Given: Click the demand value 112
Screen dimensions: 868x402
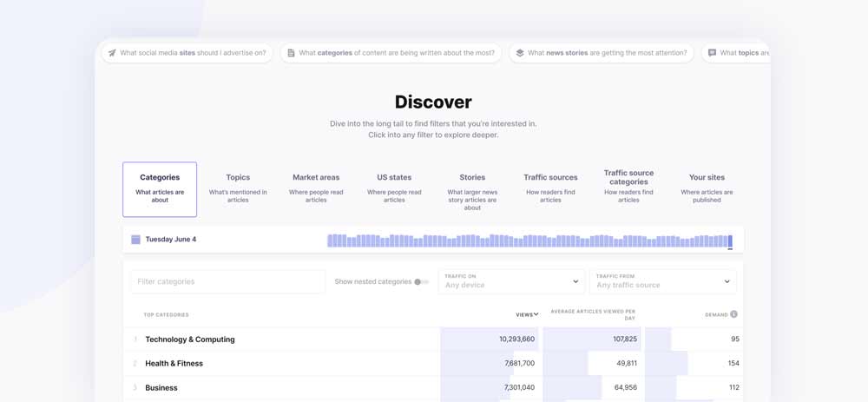Looking at the screenshot, I should coord(734,387).
